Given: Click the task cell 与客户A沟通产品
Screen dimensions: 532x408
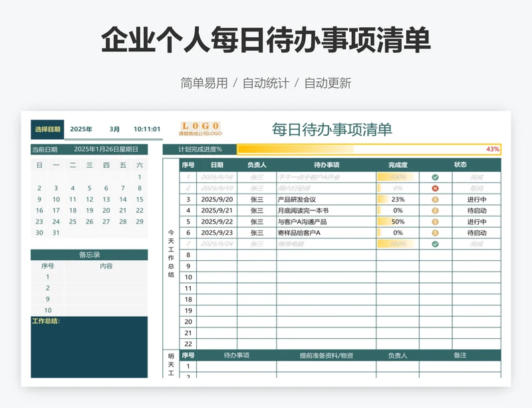Looking at the screenshot, I should tap(327, 222).
